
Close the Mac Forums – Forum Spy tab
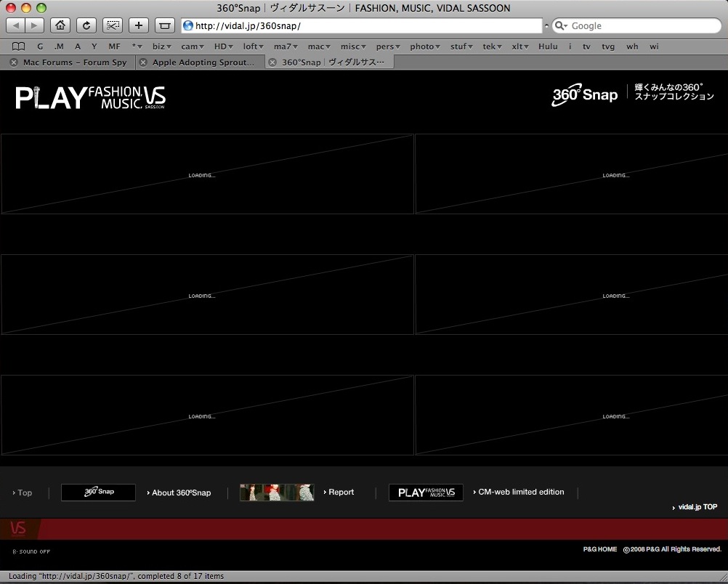tap(14, 62)
